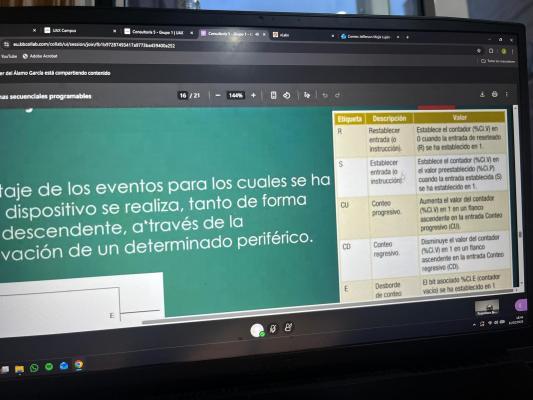Screen dimensions: 533x400
Task: Click the 'Etiqueta' table header
Action: [x=350, y=119]
